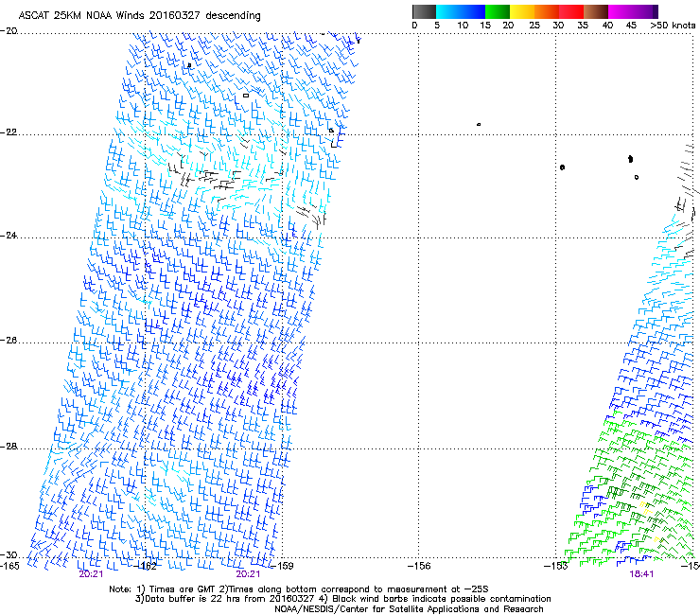The image size is (700, 615).
Task: Click the NOAA/NESDIS Center for Satellite Applications credit
Action: tap(409, 609)
